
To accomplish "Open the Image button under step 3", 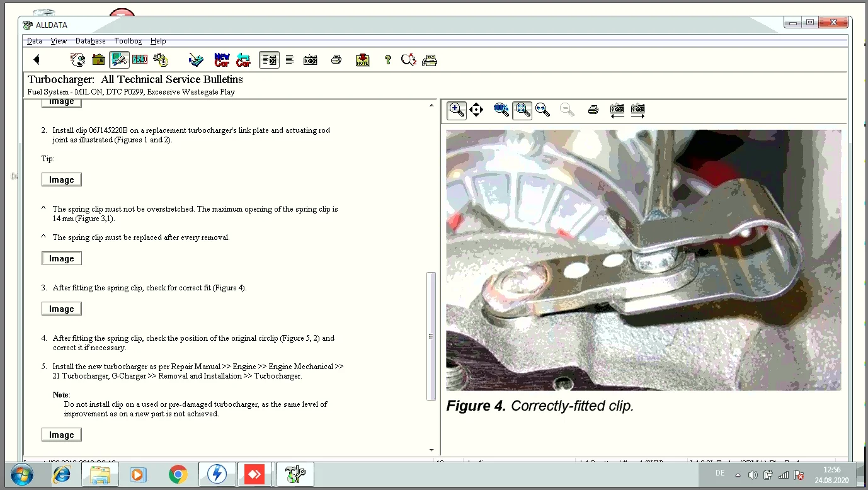I will click(62, 309).
